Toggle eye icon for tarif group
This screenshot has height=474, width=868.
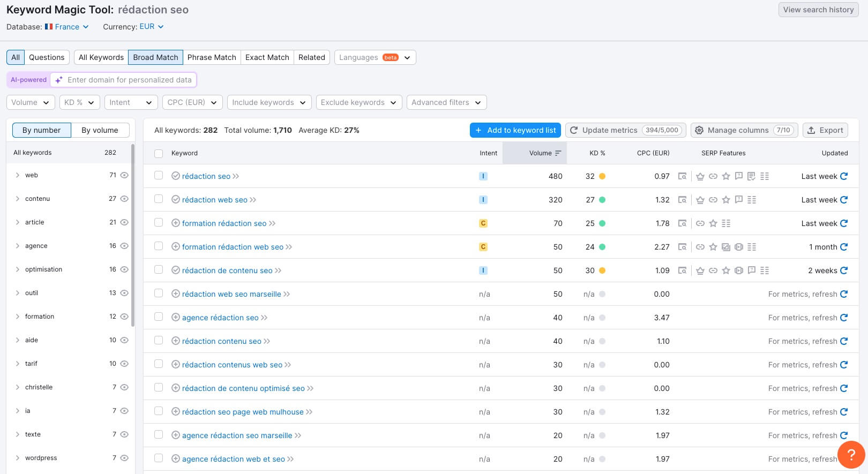point(124,364)
